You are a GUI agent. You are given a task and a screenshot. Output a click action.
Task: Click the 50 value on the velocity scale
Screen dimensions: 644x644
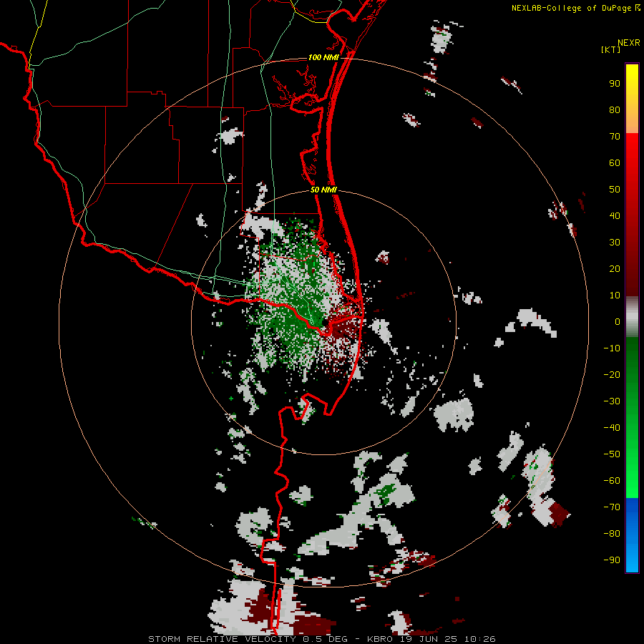pos(615,190)
